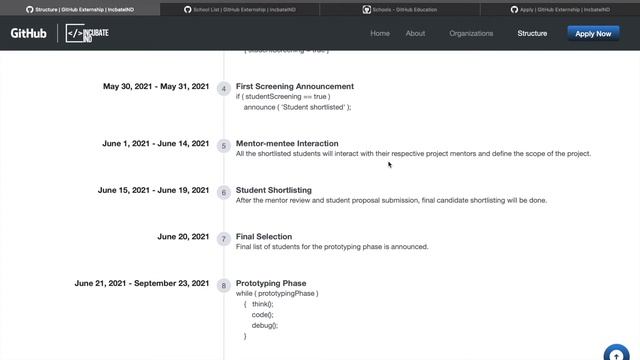Click text about shortlisted students and project mentors
The image size is (640, 360).
(413, 153)
